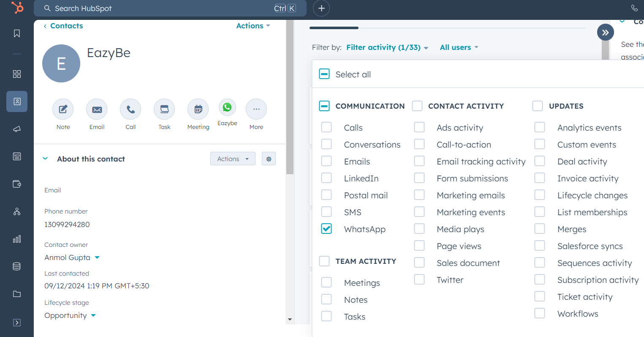Open the Filter activity (1/33) dropdown
This screenshot has width=644, height=337.
387,47
